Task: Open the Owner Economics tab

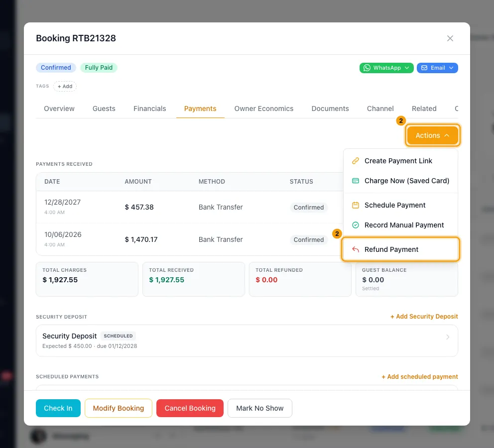Action: pos(264,109)
